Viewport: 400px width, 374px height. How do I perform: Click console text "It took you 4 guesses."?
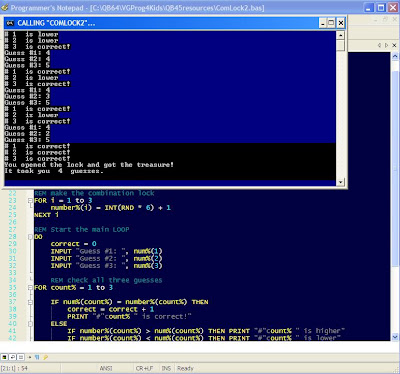[54, 171]
